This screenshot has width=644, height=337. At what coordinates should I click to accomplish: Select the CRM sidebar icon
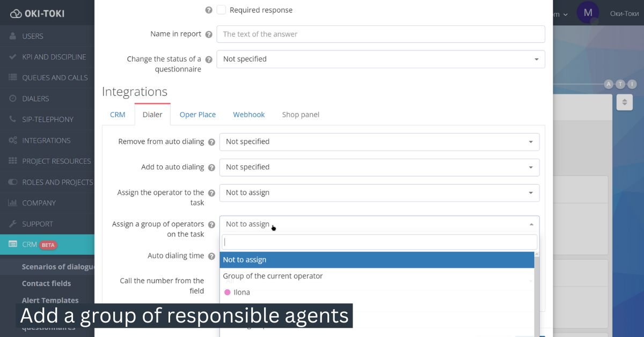[13, 245]
